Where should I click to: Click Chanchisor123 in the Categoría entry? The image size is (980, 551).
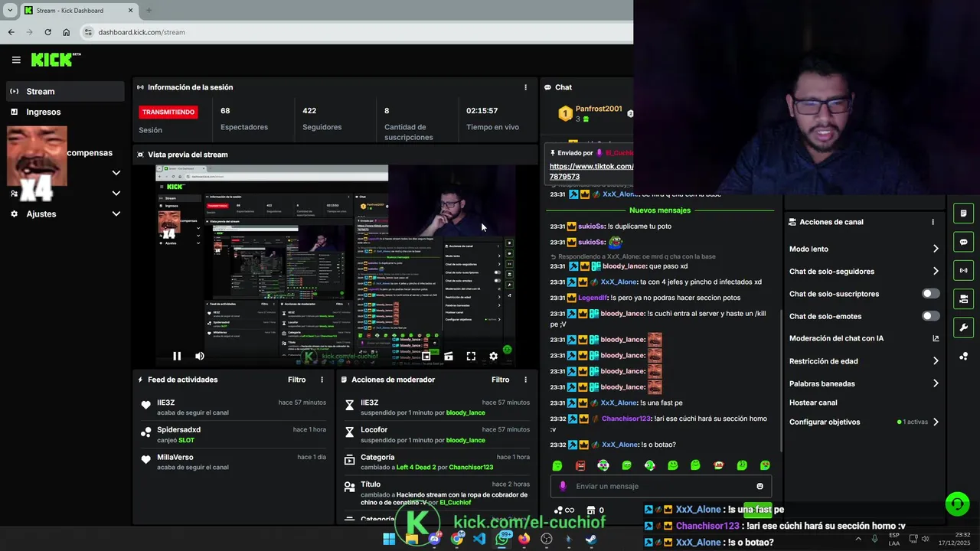coord(471,467)
